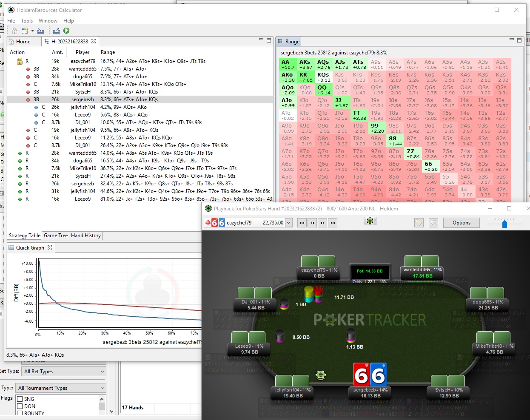
Task: Select Leeeo9 R 16k row
Action: [x=140, y=199]
